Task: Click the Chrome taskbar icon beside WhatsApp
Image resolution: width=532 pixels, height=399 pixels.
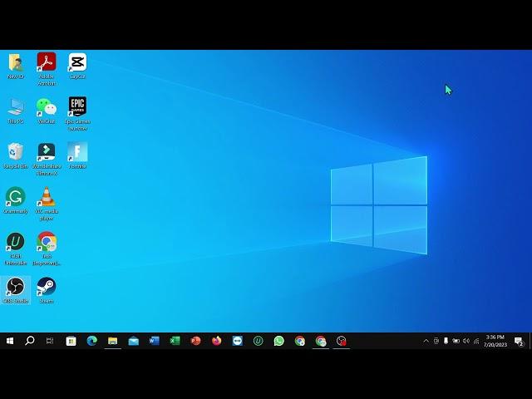Action: [300, 341]
